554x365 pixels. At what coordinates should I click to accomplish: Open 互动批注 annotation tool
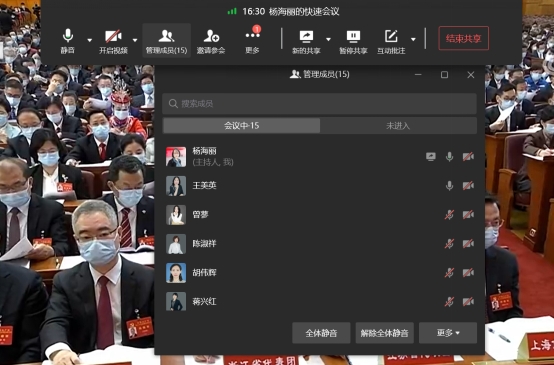point(391,41)
